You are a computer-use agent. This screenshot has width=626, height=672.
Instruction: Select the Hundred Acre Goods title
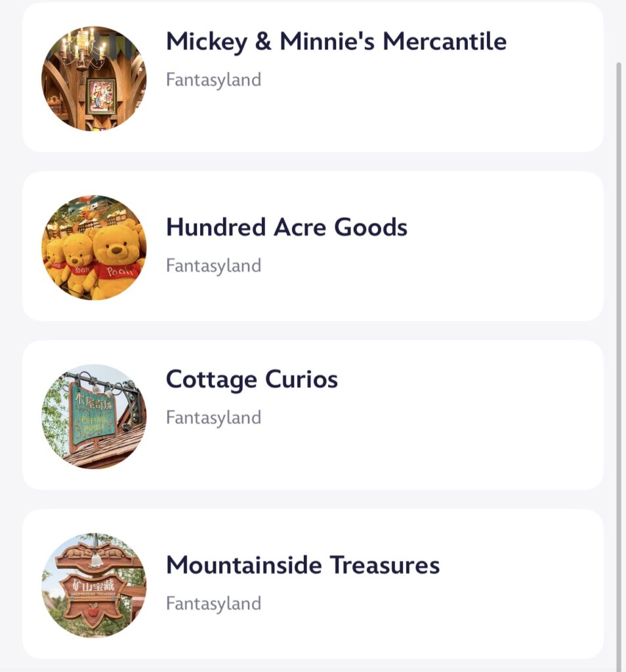coord(287,227)
